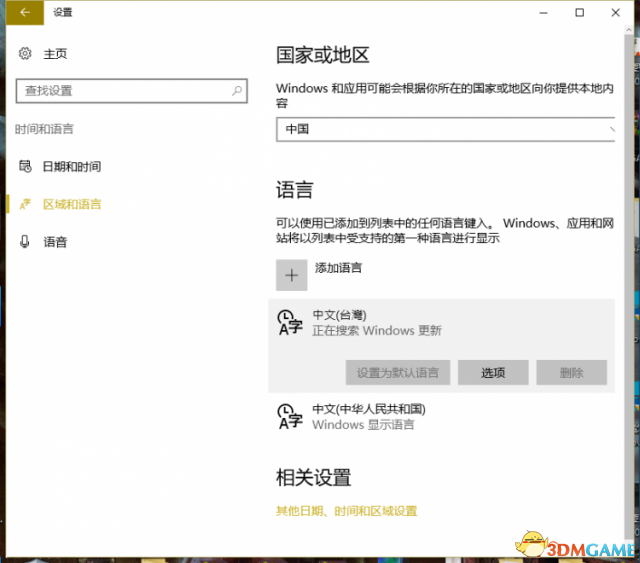The image size is (640, 563).
Task: Click the scrollbar up arrow
Action: point(629,30)
